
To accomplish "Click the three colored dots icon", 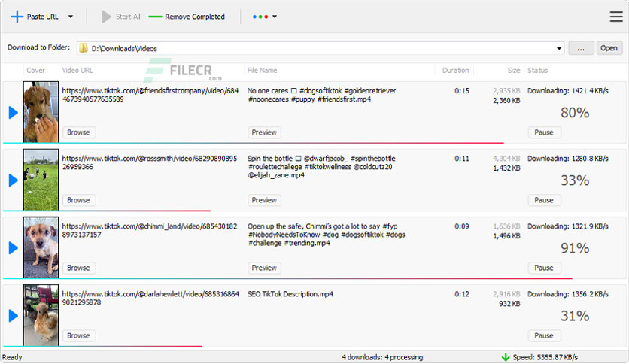I will [x=260, y=17].
